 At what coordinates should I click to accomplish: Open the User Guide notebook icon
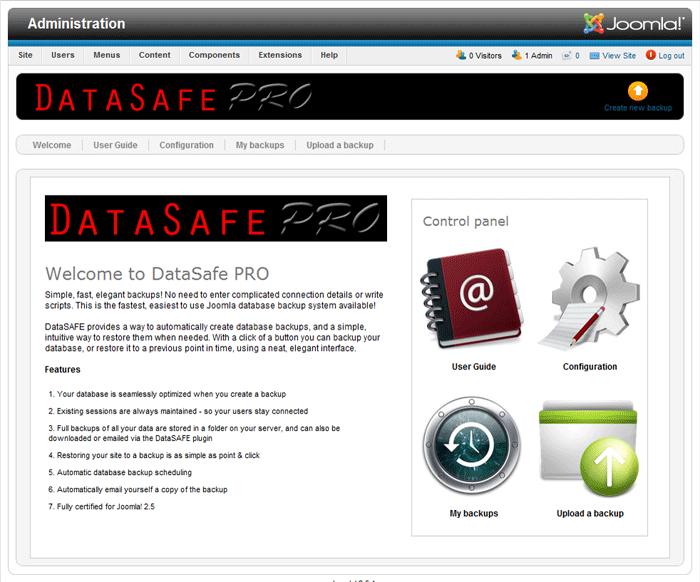pyautogui.click(x=472, y=298)
